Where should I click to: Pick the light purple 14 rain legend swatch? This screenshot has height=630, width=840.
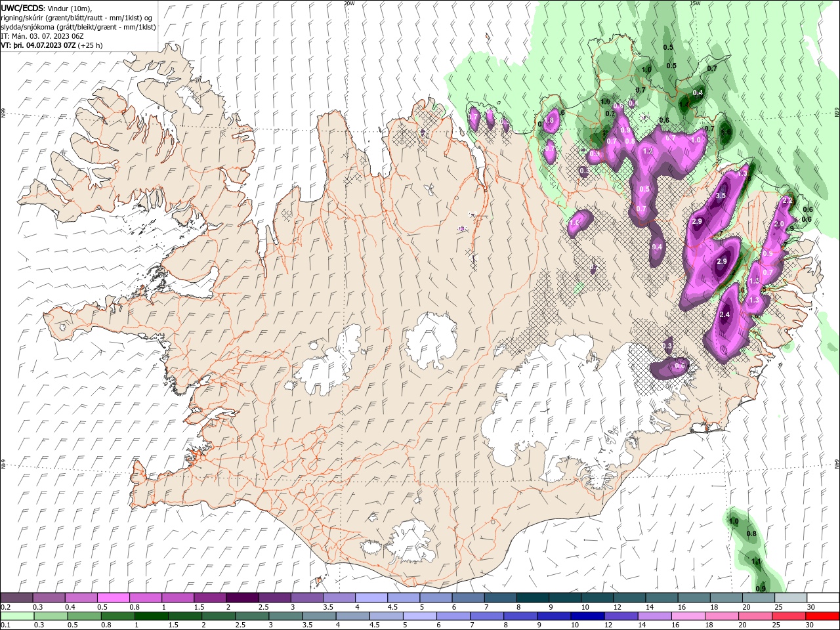coord(654,616)
